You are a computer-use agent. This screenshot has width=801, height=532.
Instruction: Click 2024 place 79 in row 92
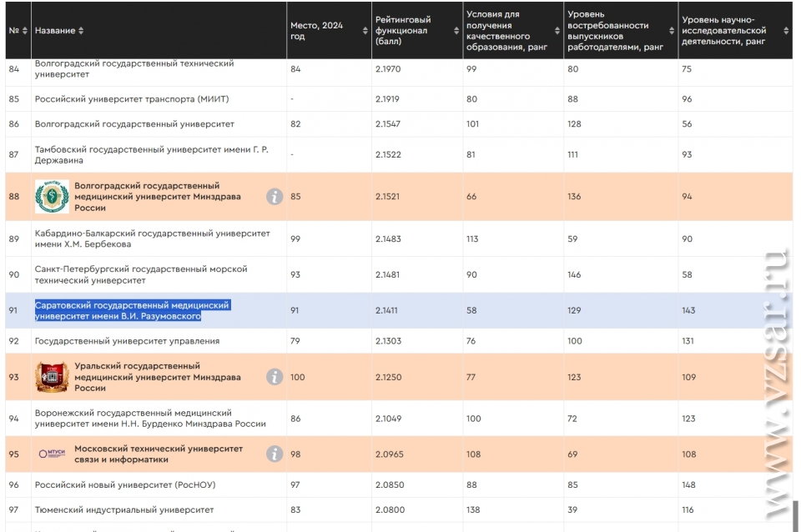click(295, 341)
